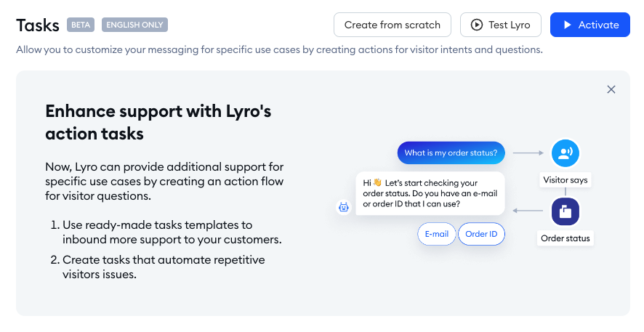Click the BETA badge beside Tasks
The width and height of the screenshot is (644, 332).
[81, 25]
